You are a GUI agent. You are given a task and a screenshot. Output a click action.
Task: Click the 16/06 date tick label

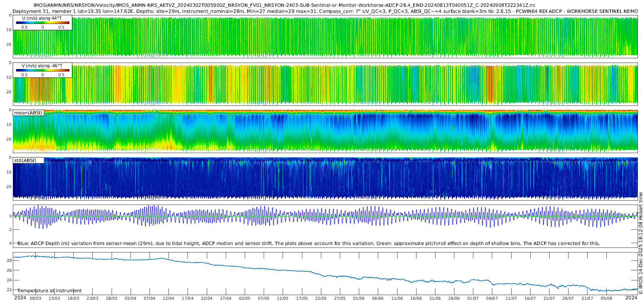coord(416,298)
